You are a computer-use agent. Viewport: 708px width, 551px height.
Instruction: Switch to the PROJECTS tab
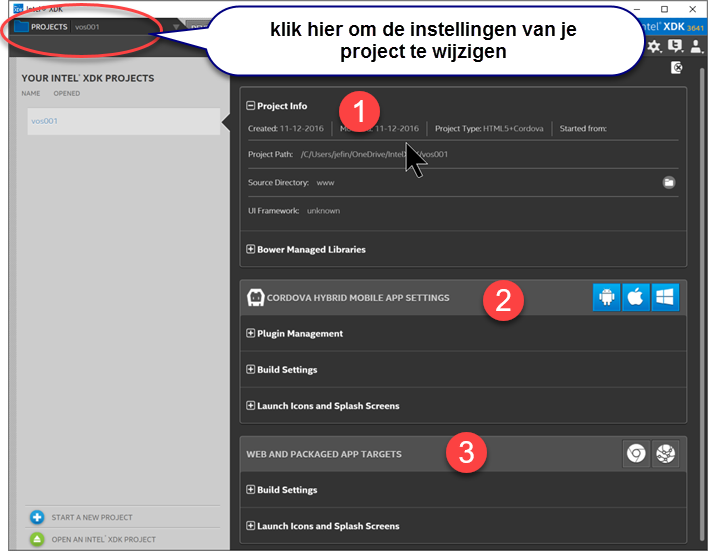[49, 27]
